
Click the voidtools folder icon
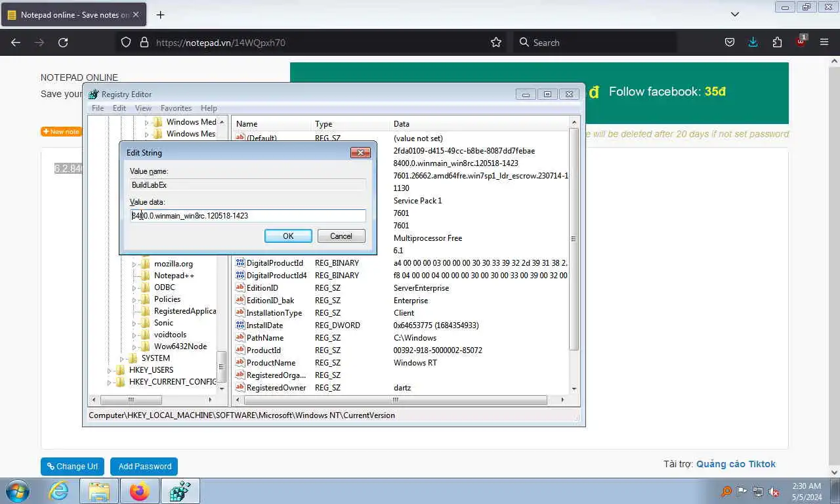(145, 334)
